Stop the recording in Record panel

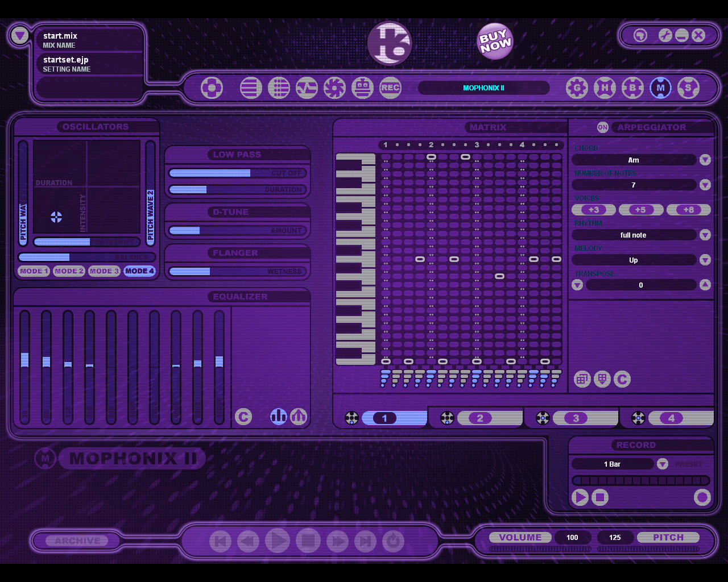point(600,497)
